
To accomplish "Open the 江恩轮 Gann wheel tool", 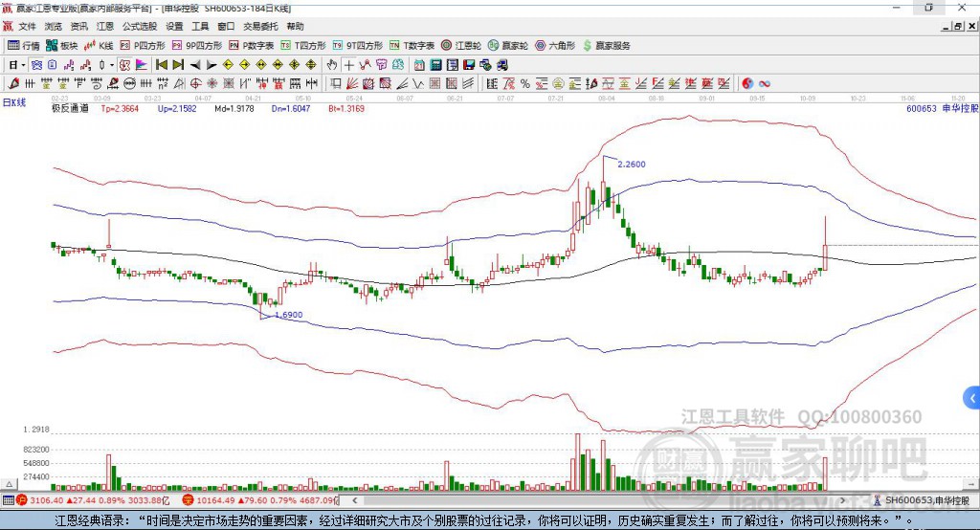I will 461,46.
